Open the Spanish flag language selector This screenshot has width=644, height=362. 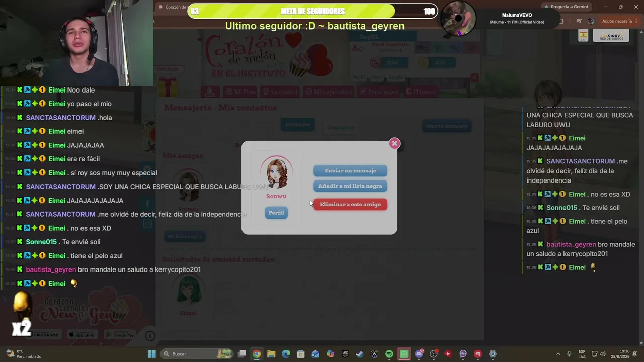pyautogui.click(x=583, y=35)
